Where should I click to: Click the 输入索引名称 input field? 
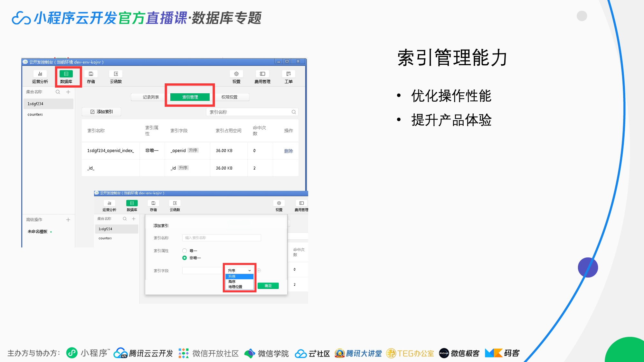(221, 238)
